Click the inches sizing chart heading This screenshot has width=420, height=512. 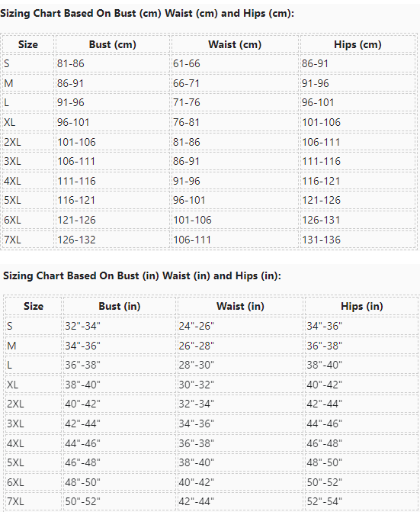(142, 275)
